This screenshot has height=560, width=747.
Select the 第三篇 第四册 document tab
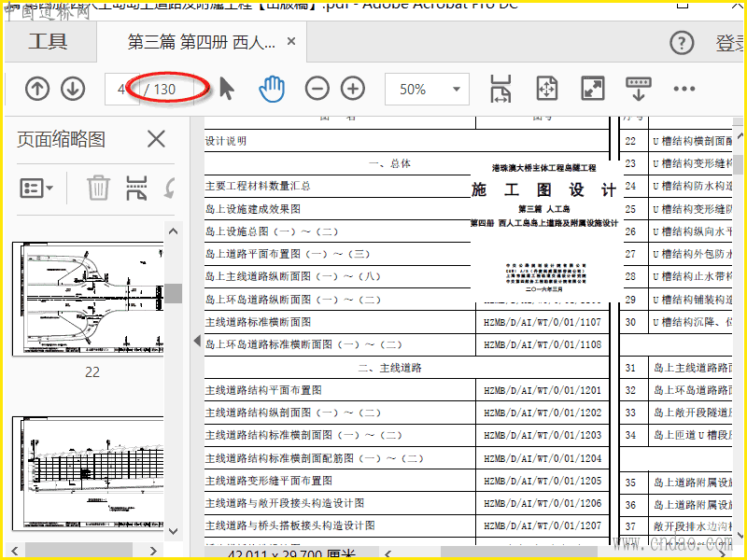click(201, 42)
